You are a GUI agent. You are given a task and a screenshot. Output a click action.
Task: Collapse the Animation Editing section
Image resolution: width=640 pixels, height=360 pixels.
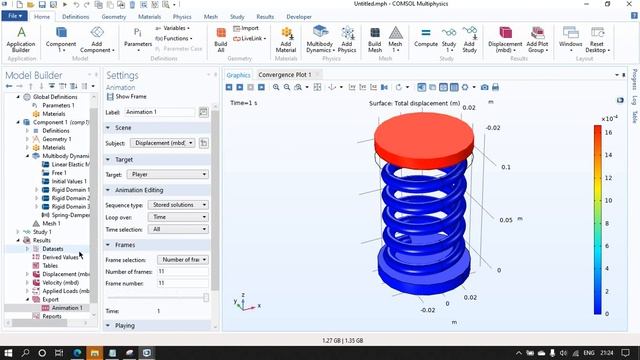point(108,190)
